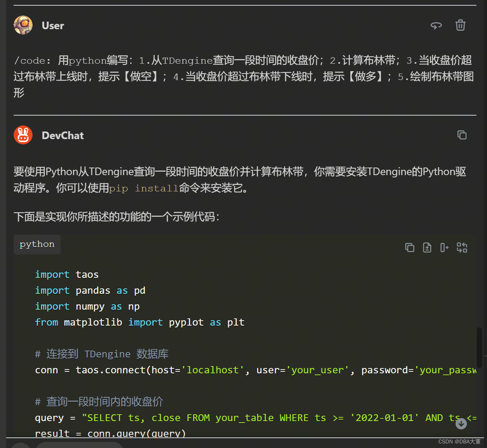This screenshot has height=448, width=487.
Task: Click the "result = conn.query(query)" line
Action: (110, 433)
